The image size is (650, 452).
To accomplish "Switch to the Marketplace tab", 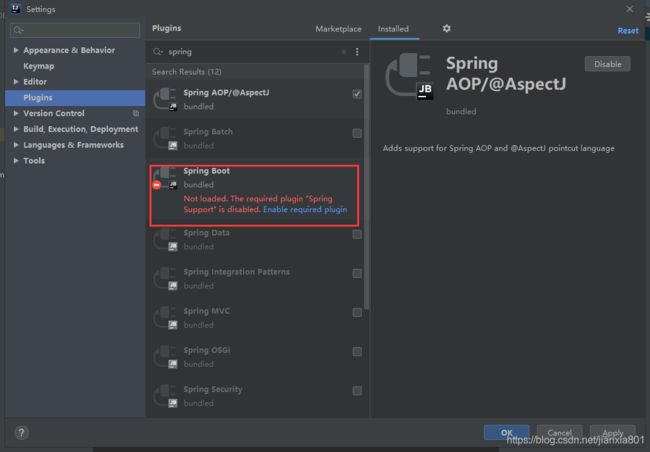I will 338,29.
